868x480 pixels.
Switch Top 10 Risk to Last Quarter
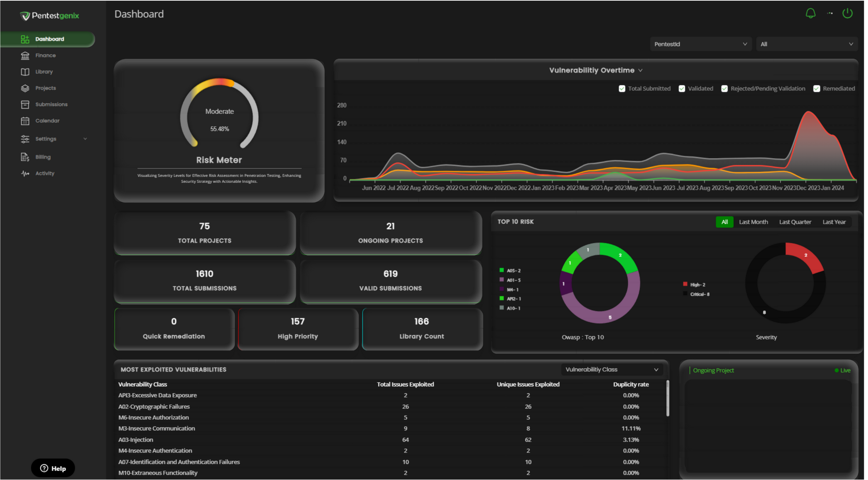click(795, 222)
